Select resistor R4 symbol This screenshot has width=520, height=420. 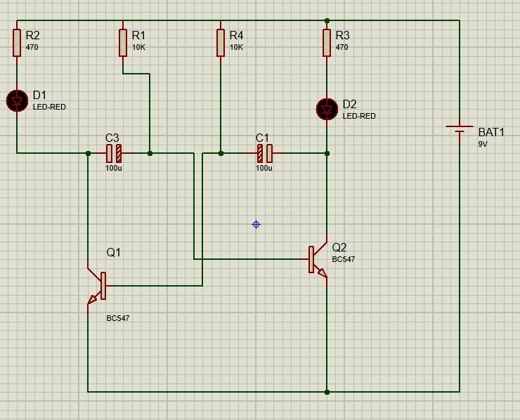pyautogui.click(x=221, y=43)
